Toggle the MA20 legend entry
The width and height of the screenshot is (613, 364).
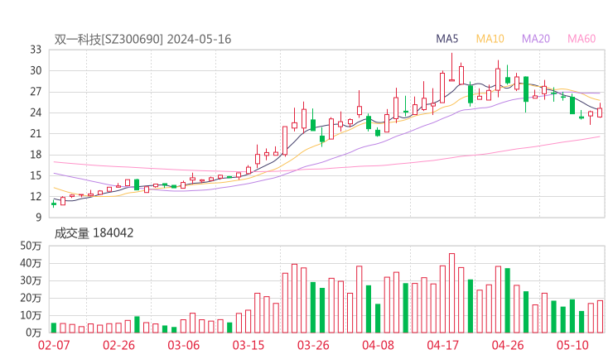(535, 39)
